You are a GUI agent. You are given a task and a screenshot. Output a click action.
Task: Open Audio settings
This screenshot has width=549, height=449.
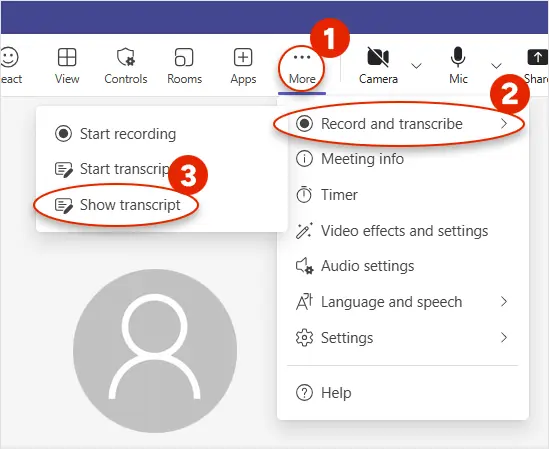pyautogui.click(x=402, y=266)
